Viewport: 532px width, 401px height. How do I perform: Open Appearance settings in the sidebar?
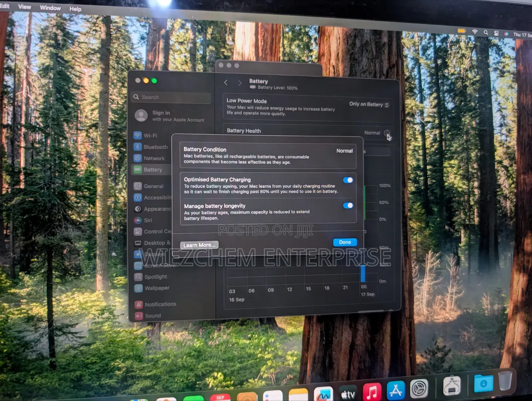coord(153,209)
